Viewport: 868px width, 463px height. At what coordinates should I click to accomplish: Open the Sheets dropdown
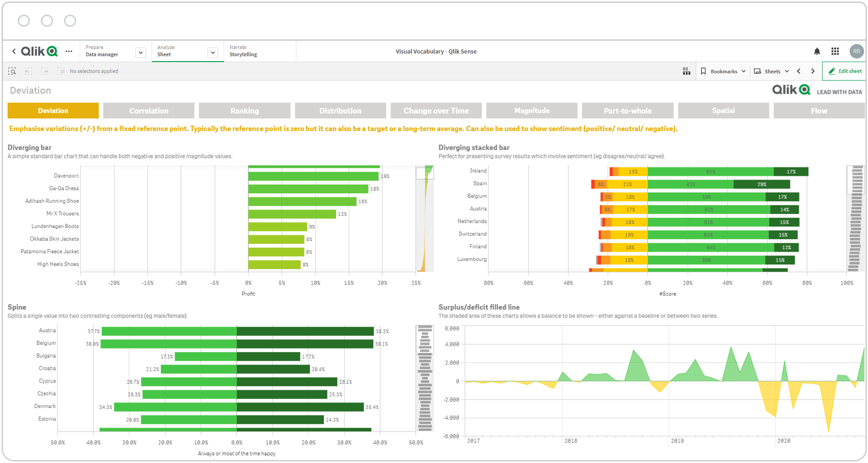tap(772, 71)
